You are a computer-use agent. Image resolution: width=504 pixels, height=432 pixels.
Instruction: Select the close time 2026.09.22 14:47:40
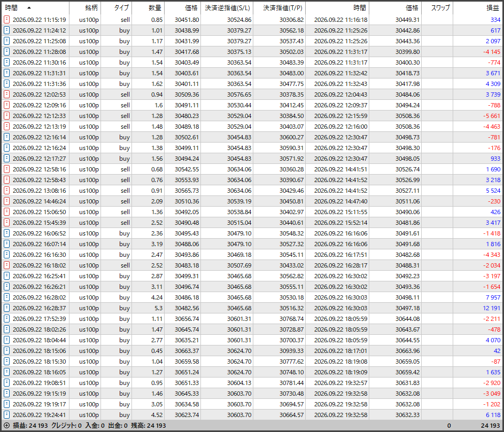[340, 201]
